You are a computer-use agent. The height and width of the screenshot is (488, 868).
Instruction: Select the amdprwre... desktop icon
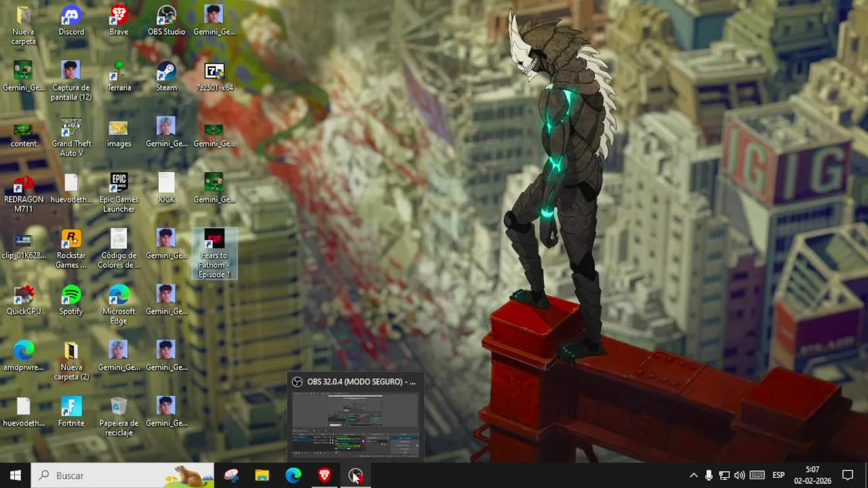[23, 356]
